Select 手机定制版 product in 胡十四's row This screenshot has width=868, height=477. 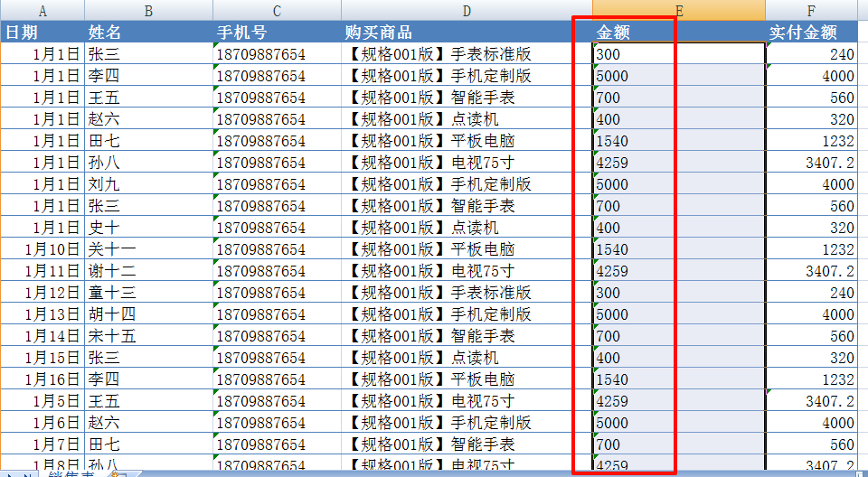[467, 314]
